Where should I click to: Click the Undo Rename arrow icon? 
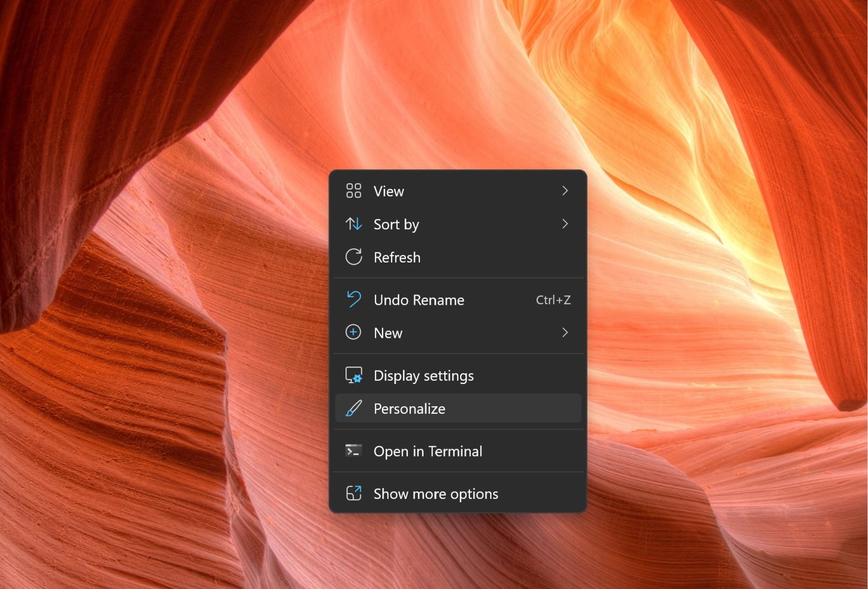pyautogui.click(x=354, y=299)
